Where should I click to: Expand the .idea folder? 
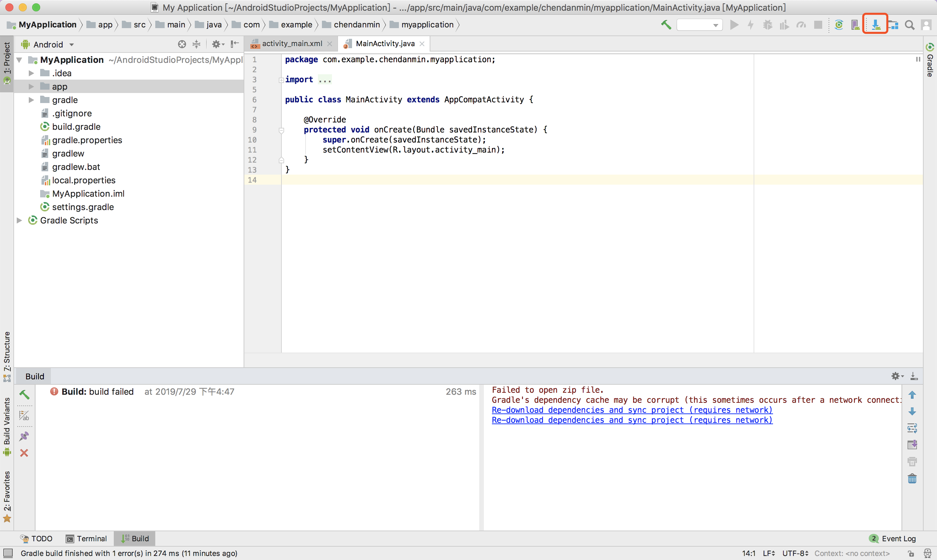(x=31, y=73)
